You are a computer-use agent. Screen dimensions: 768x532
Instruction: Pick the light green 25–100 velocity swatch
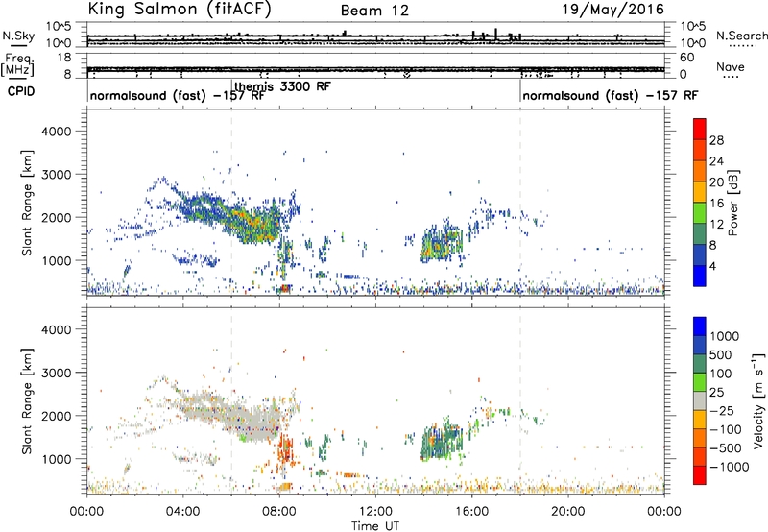[x=700, y=382]
